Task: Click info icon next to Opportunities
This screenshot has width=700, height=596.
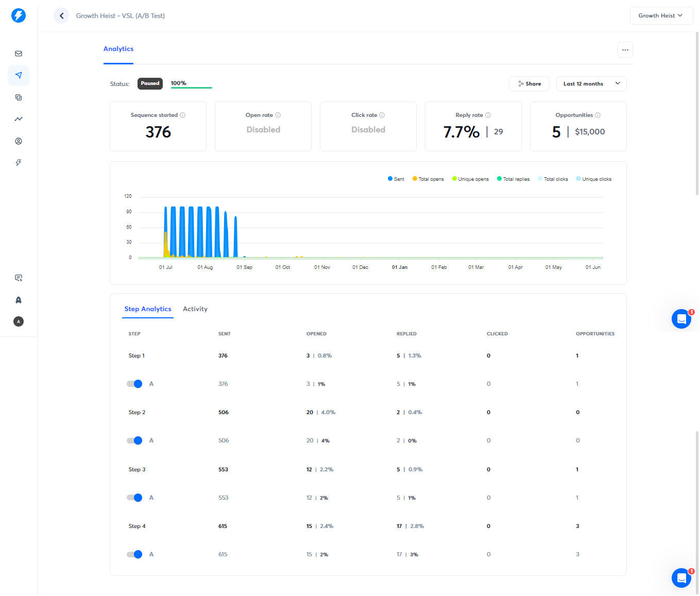Action: (597, 115)
